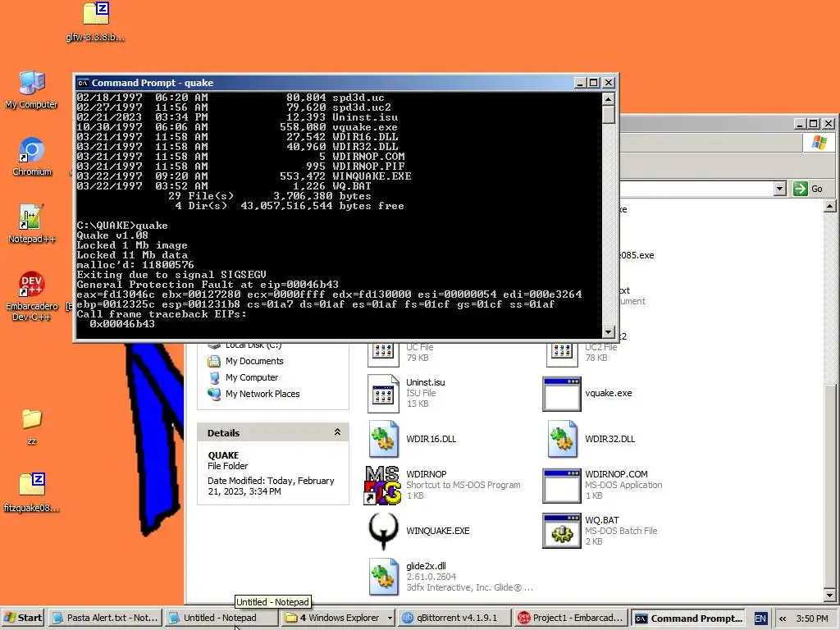Switch to qBittorrent v4.1.9.1 taskbar button

(x=453, y=619)
